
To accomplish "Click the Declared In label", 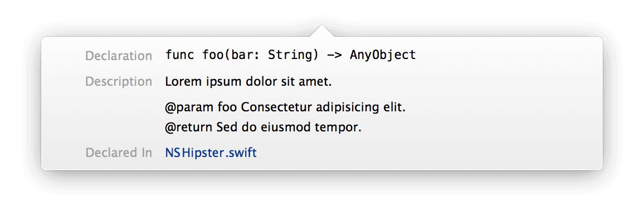I will [119, 153].
